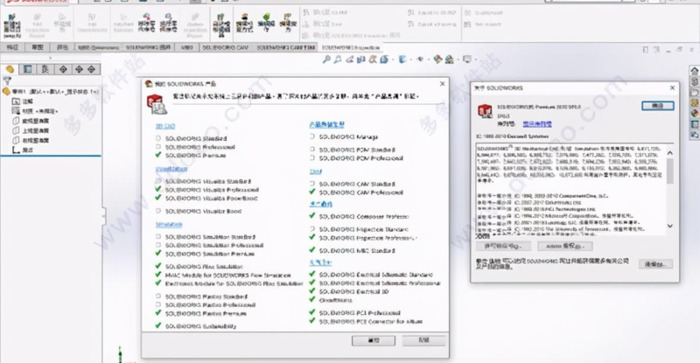Toggle SOLIDWORKS Plastics Premium checkmark

(158, 313)
